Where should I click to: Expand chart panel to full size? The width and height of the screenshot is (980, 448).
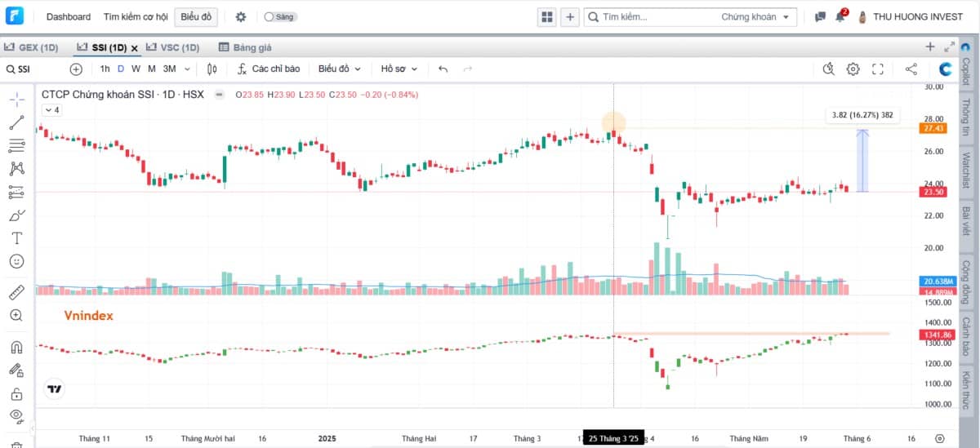949,47
